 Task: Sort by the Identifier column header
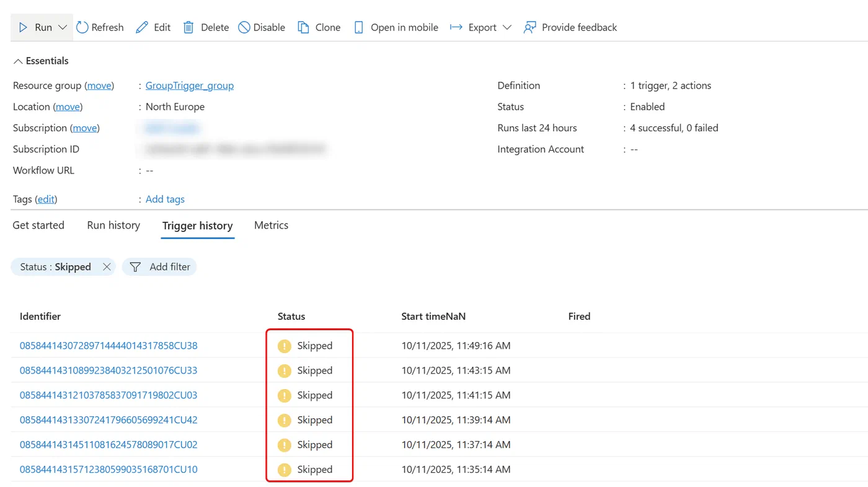coord(40,316)
